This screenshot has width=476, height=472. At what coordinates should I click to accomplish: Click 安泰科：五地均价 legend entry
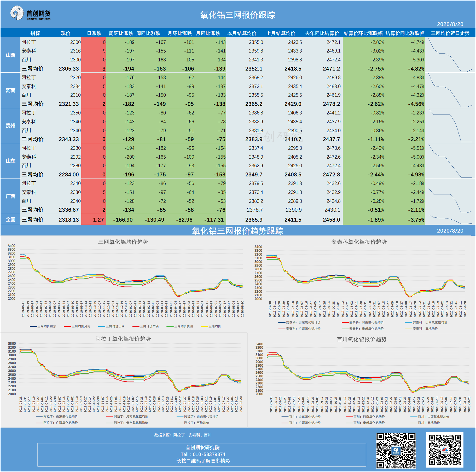(x=422, y=329)
